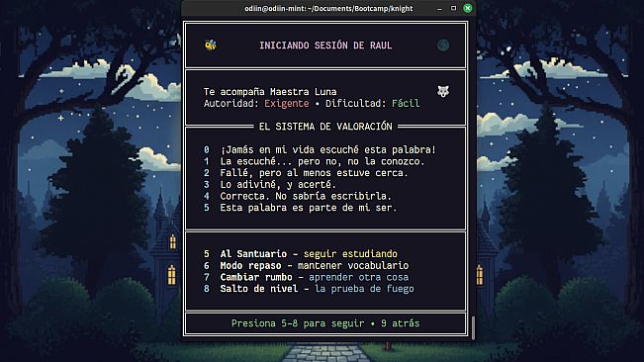Viewport: 644px width, 362px height.
Task: Select option 7 Cambiar rumbo
Action: (x=306, y=277)
